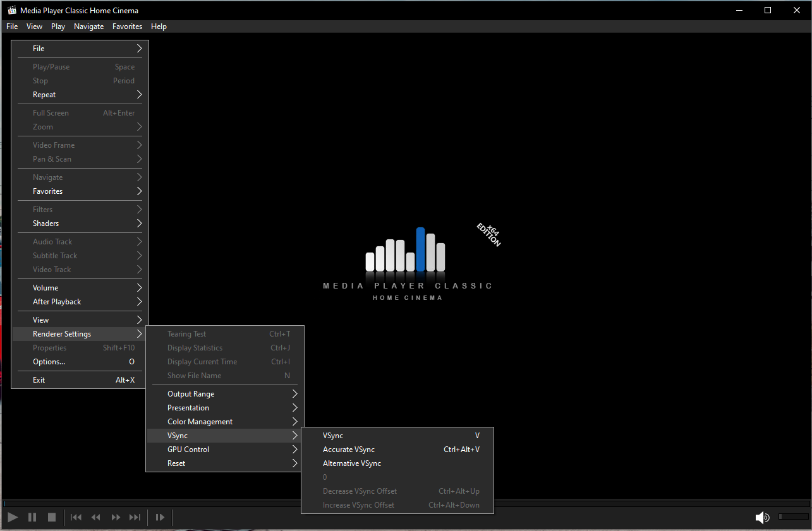Image resolution: width=812 pixels, height=531 pixels.
Task: Select Renderer Settings in context menu
Action: 80,334
